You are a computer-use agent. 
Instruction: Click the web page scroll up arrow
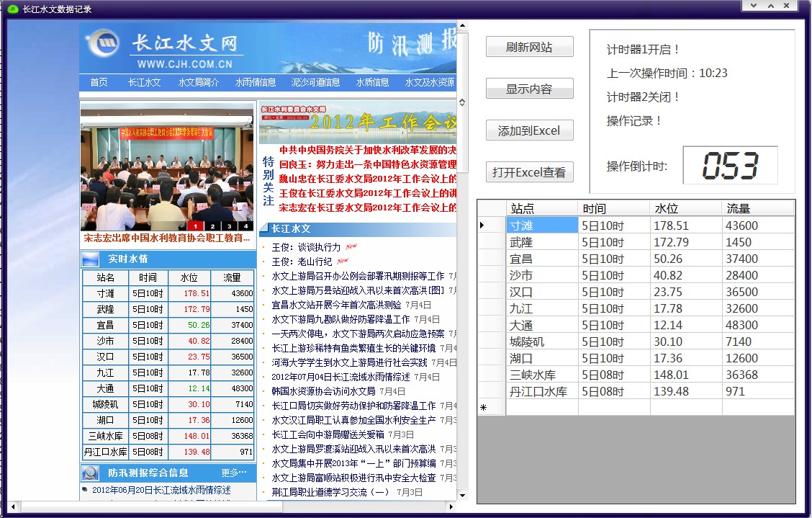462,25
